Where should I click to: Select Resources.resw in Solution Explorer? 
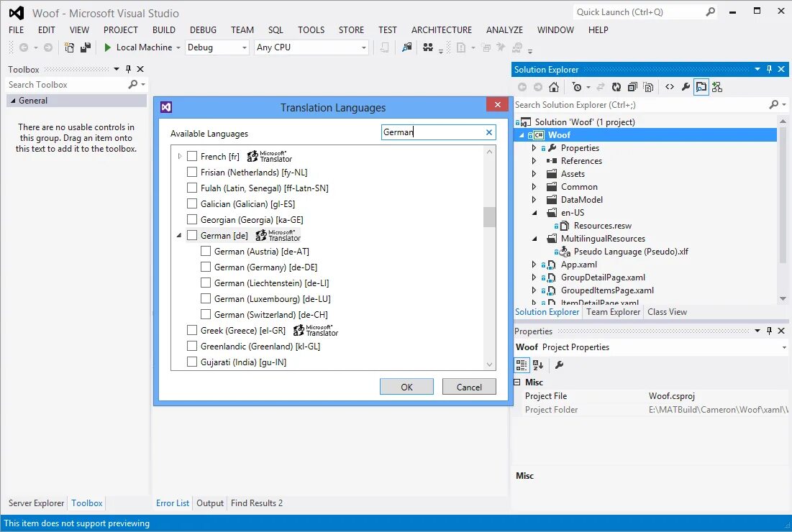pos(602,226)
